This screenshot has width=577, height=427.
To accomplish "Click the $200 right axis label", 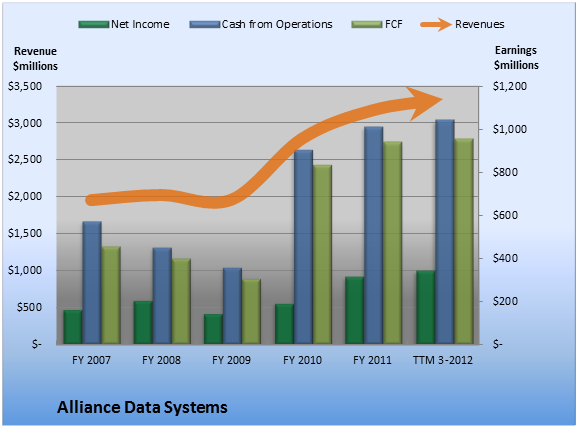I will click(x=505, y=301).
